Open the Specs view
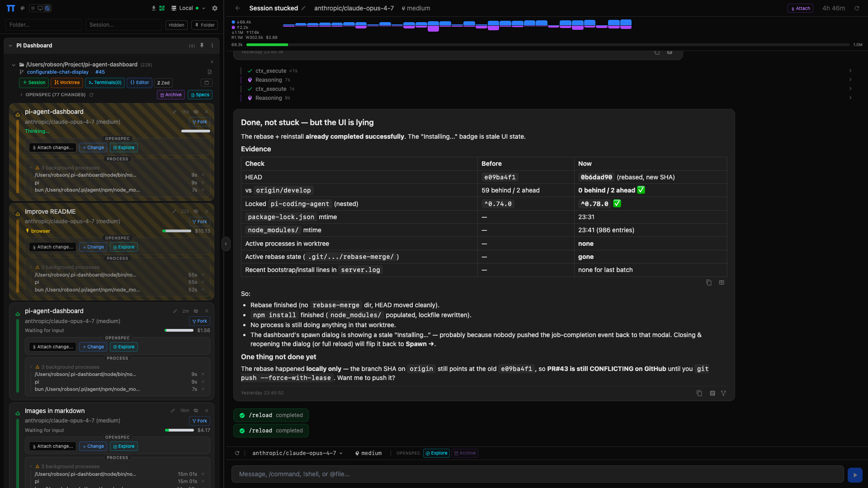 click(x=200, y=95)
